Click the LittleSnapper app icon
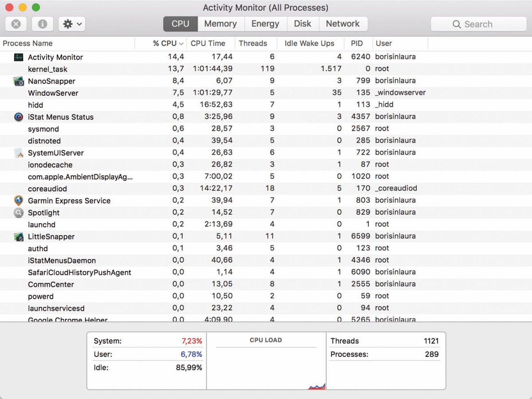Screen dimensions: 532x399 coord(18,236)
